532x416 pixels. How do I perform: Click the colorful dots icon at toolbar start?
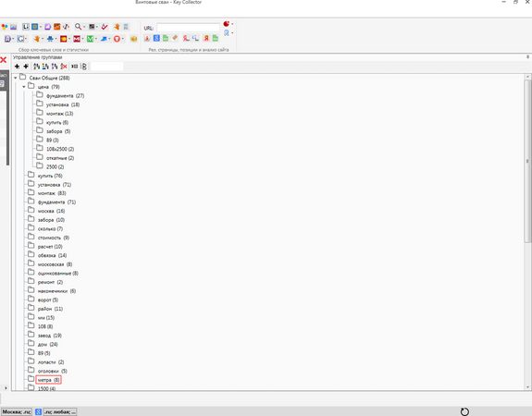[5, 27]
